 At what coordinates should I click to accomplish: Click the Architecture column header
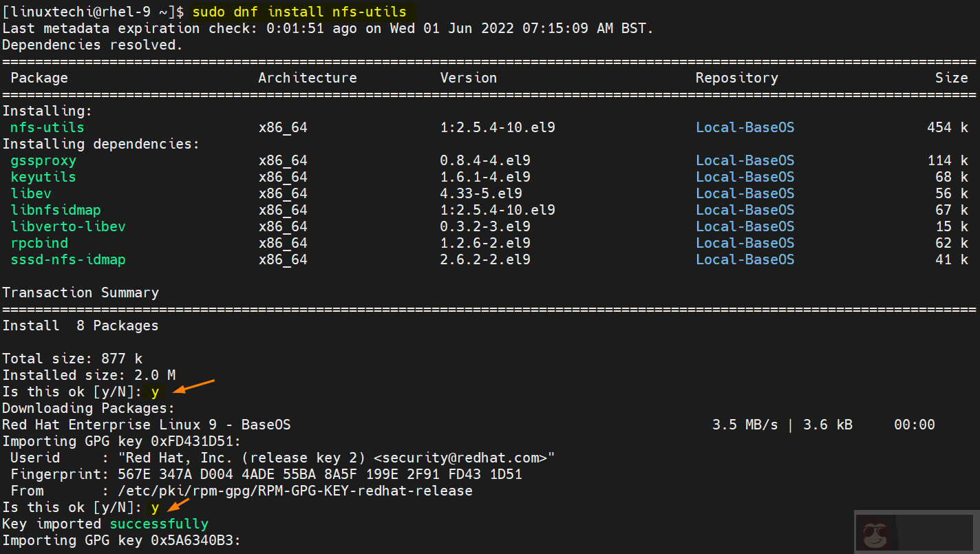tap(308, 78)
